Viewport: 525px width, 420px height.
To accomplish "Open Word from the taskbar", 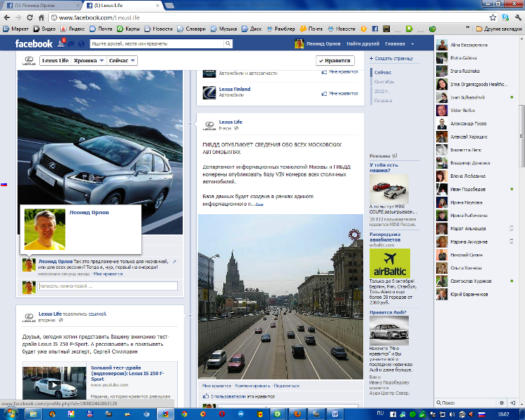I will (335, 414).
